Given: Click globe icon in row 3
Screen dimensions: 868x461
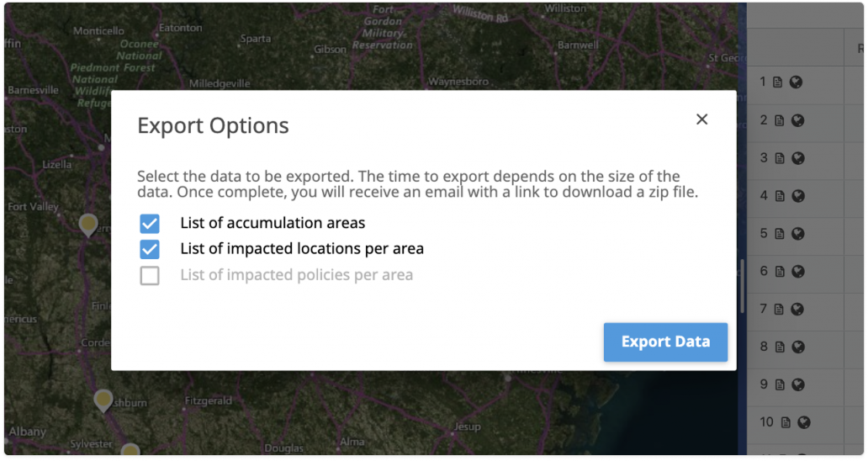Looking at the screenshot, I should [x=797, y=158].
